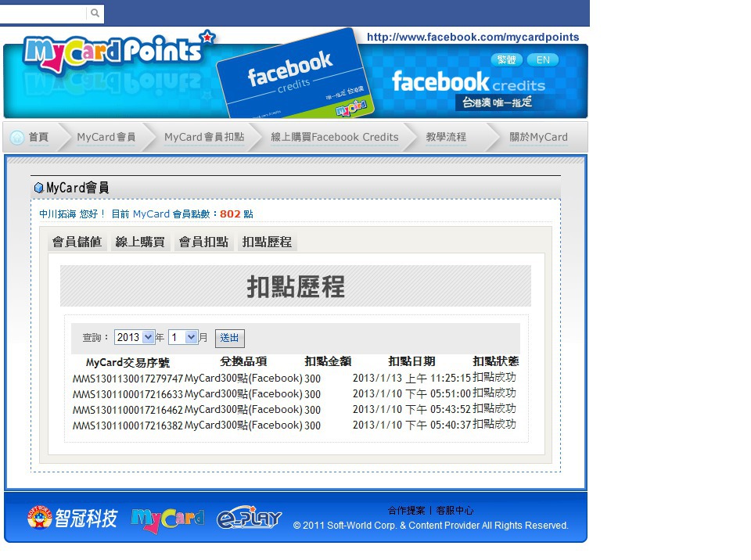Open MyCard會員扣點 navigation item
Image resolution: width=751 pixels, height=560 pixels.
(x=204, y=137)
